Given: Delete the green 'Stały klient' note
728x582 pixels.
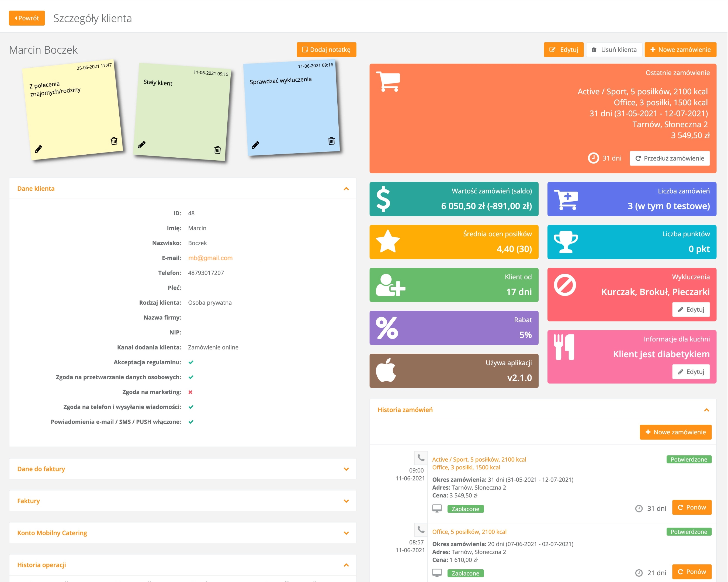Looking at the screenshot, I should pos(218,150).
